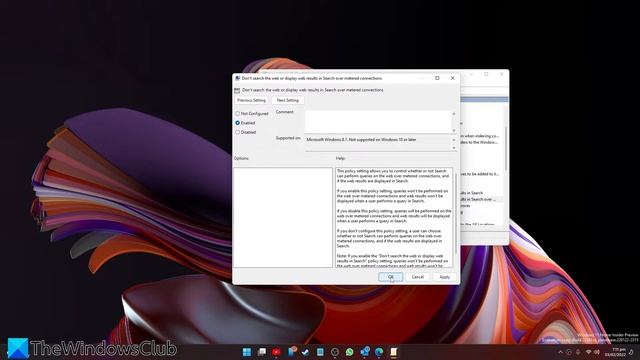This screenshot has height=360, width=640.
Task: Open the network Wi-Fi tray icon
Action: point(588,352)
